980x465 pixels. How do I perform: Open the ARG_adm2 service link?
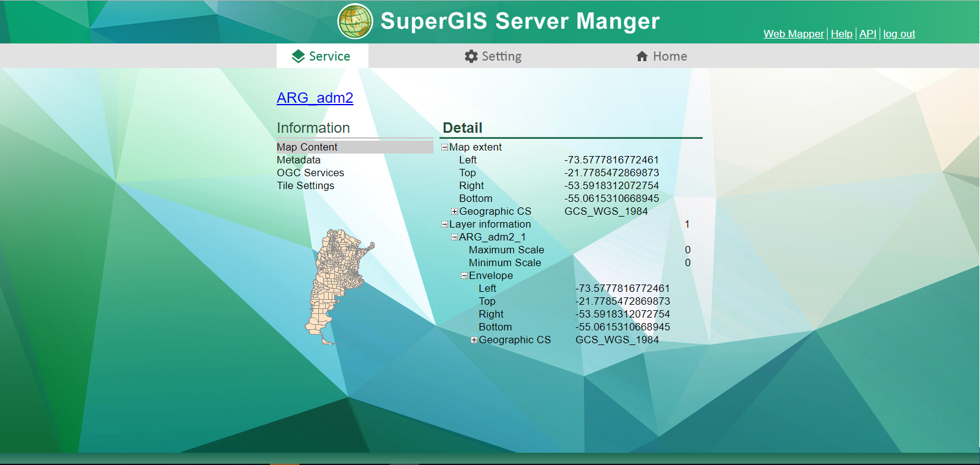(x=315, y=98)
